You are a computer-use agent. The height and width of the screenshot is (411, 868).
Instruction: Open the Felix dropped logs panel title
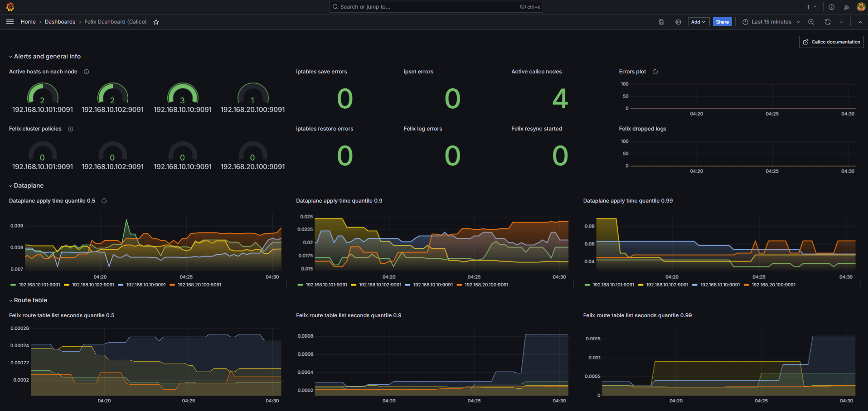[x=643, y=129]
